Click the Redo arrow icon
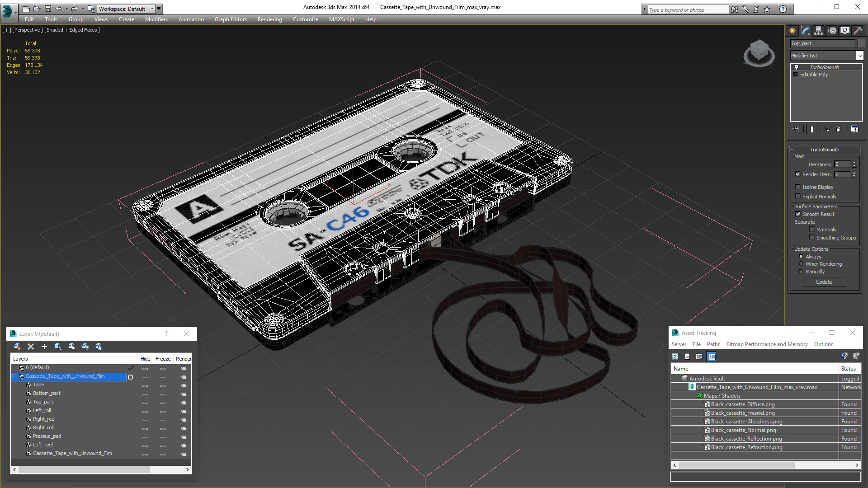Viewport: 868px width, 488px height. 75,9
